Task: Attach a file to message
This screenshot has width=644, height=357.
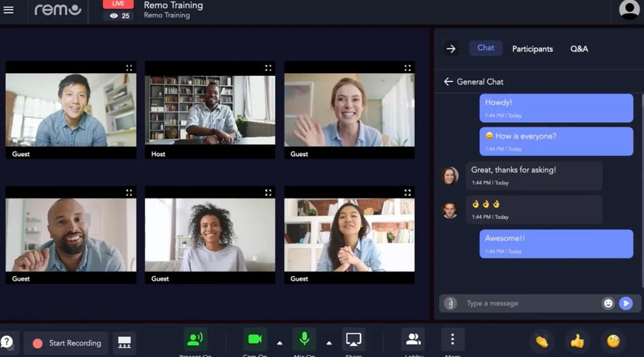Action: (x=450, y=303)
